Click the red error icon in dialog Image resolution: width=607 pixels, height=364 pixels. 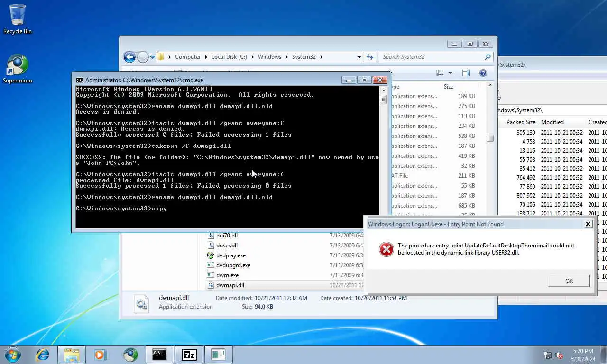point(386,249)
